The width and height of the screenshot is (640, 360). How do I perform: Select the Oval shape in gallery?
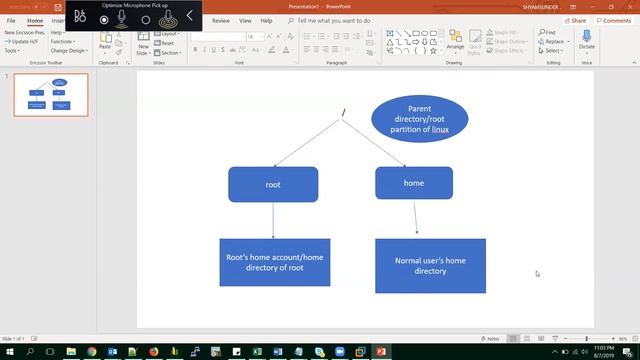(x=424, y=33)
